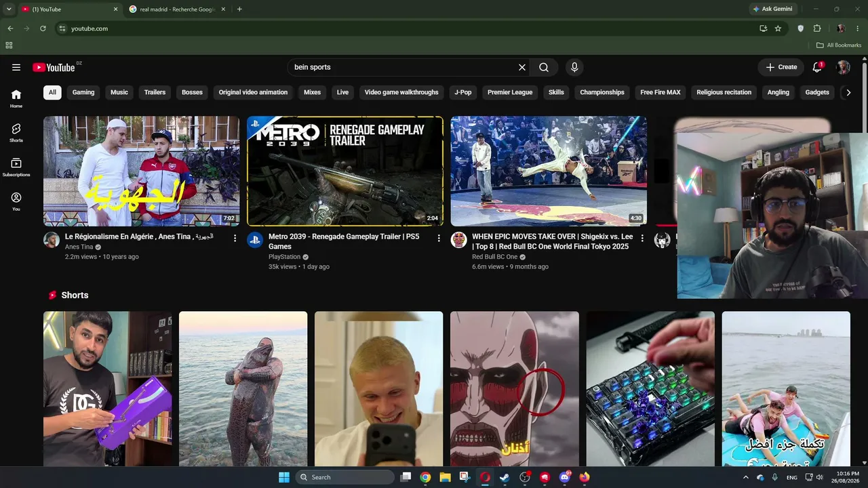Select the Free Fire MAX chip
The height and width of the screenshot is (488, 868).
[660, 92]
